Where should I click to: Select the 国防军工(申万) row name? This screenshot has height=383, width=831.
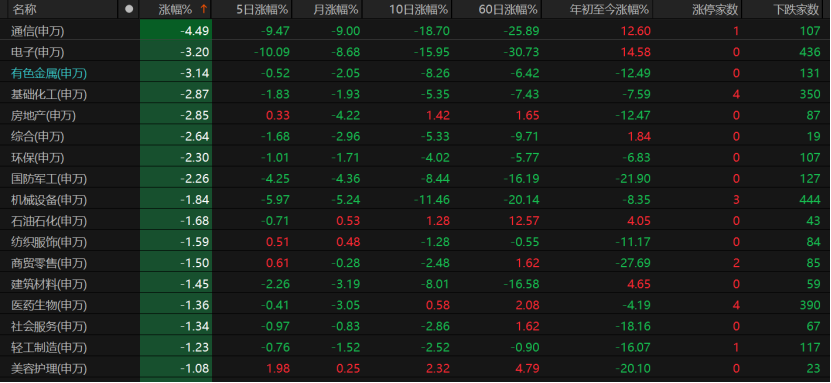pos(49,179)
